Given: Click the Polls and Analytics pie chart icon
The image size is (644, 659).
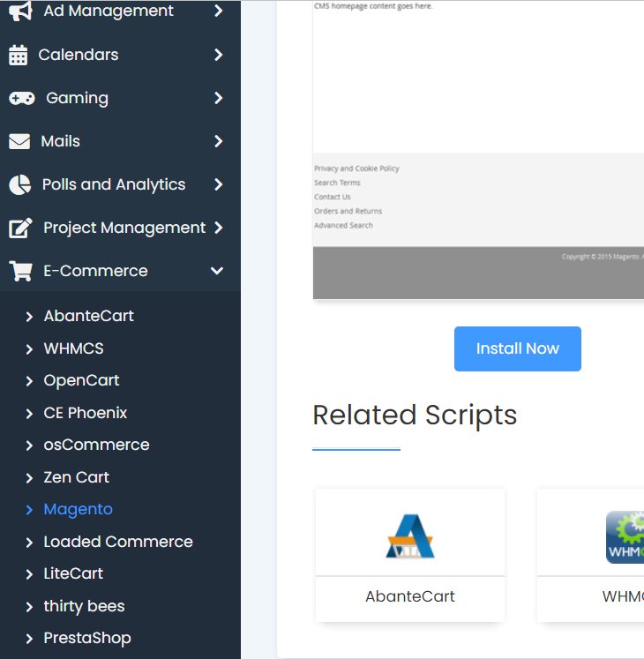Looking at the screenshot, I should (x=19, y=185).
